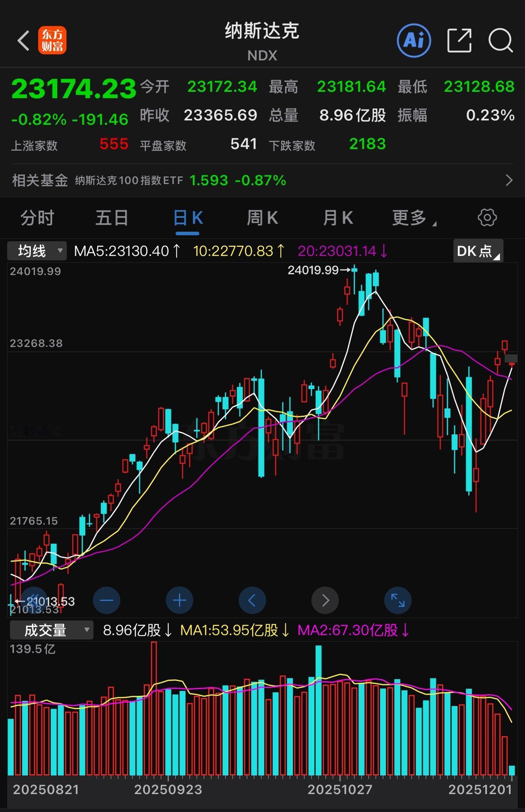This screenshot has width=525, height=812.
Task: Tap the 今开 value 23172.34
Action: point(222,86)
